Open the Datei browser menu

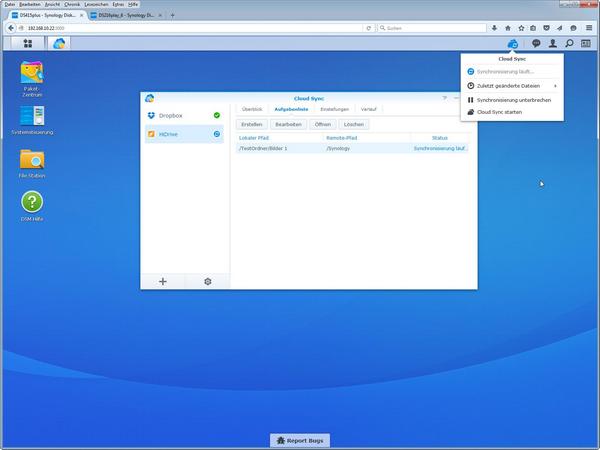coord(10,4)
